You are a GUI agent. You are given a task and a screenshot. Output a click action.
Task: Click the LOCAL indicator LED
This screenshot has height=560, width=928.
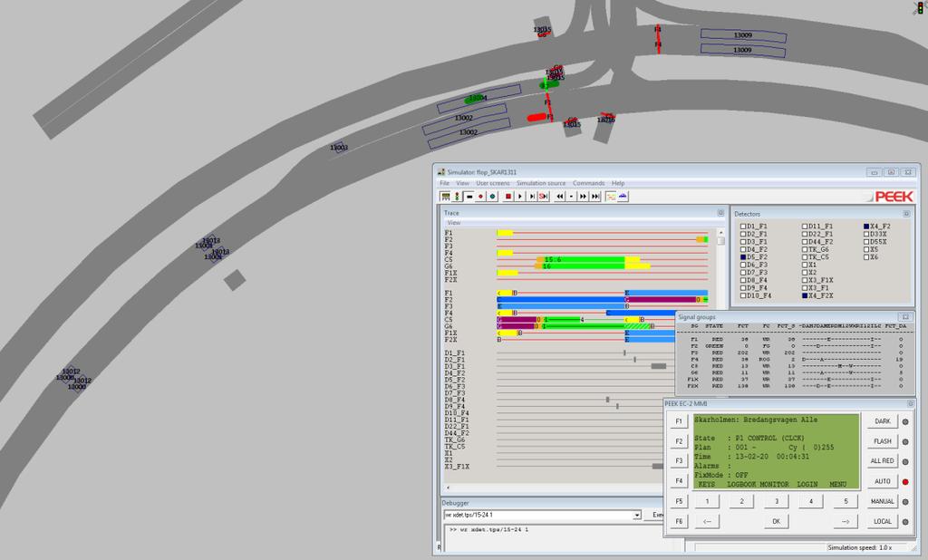[905, 522]
